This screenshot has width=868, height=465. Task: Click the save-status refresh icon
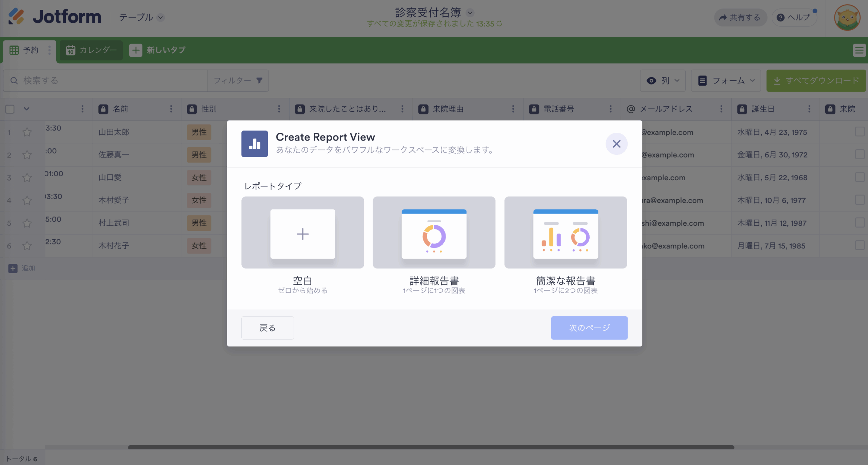[499, 24]
